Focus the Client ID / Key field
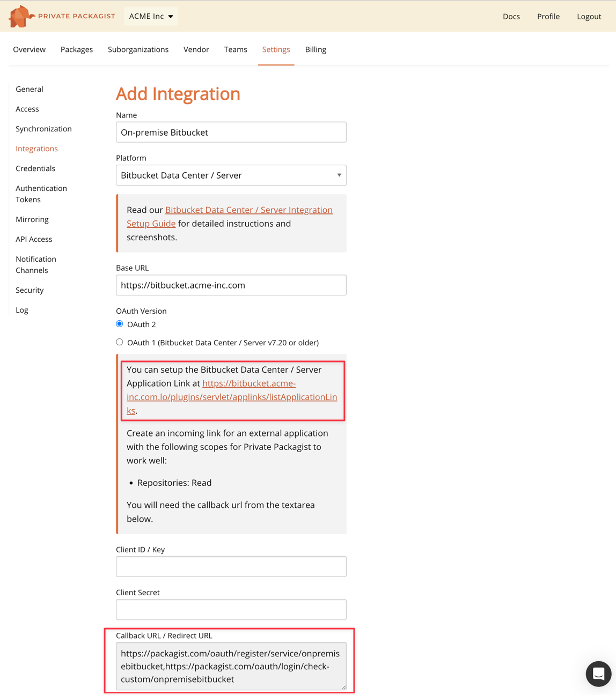This screenshot has width=616, height=695. click(x=231, y=566)
